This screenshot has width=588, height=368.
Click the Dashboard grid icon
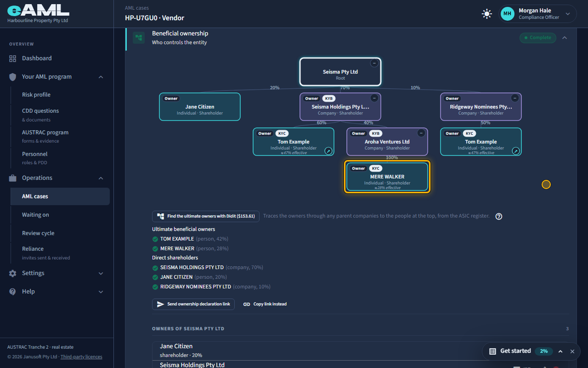pyautogui.click(x=12, y=58)
